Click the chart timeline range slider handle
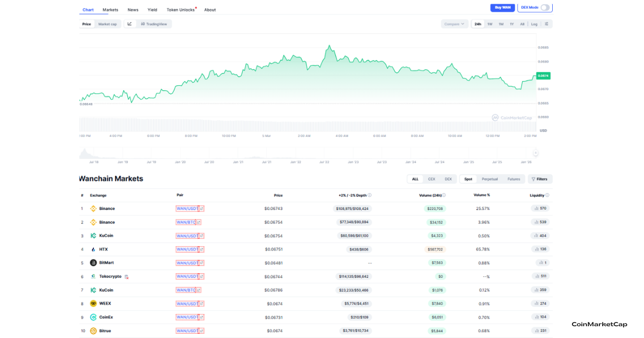 coord(535,153)
